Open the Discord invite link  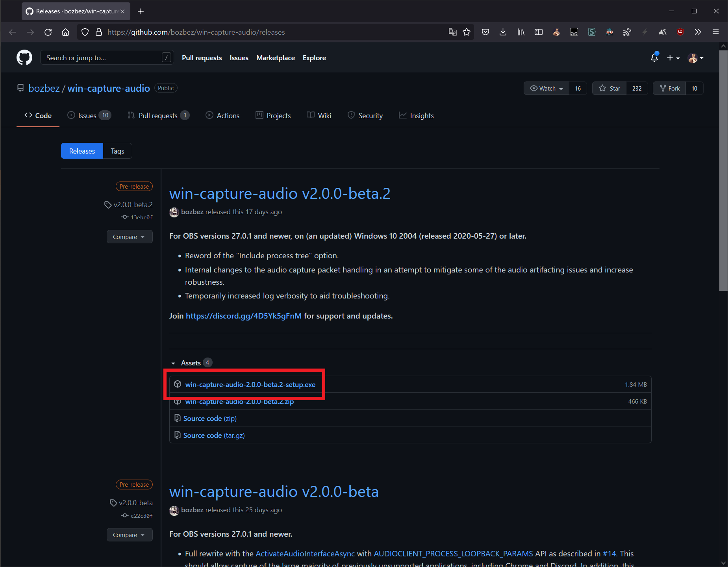tap(243, 316)
